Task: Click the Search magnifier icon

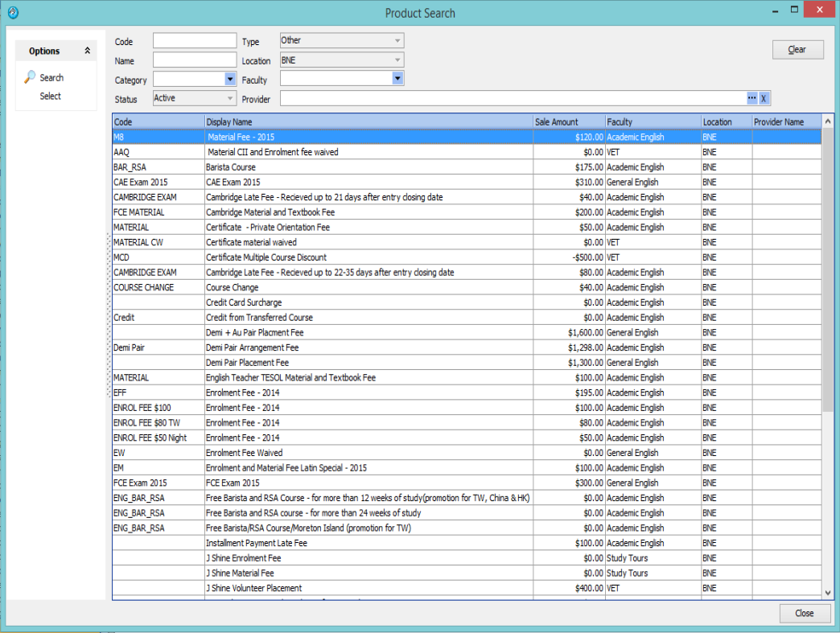Action: tap(30, 77)
